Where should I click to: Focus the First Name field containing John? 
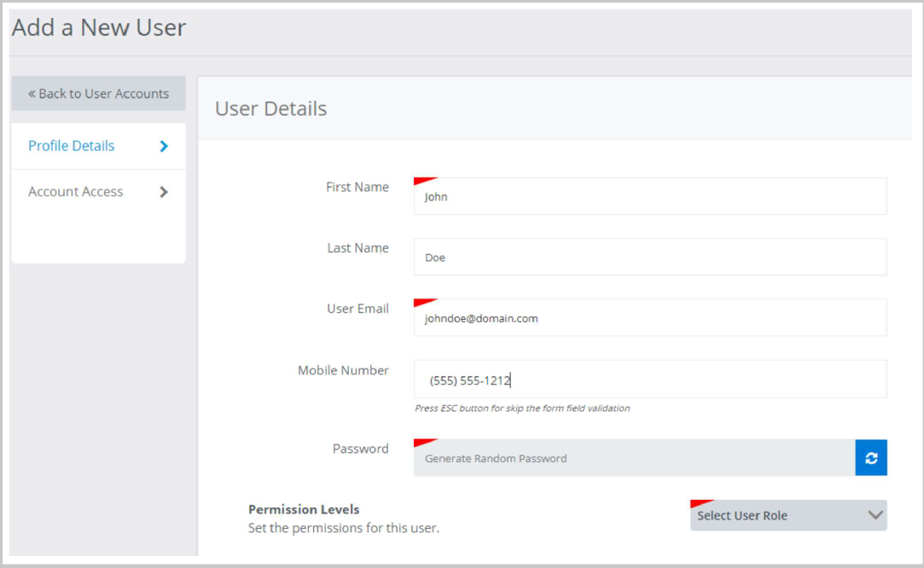[x=650, y=197]
